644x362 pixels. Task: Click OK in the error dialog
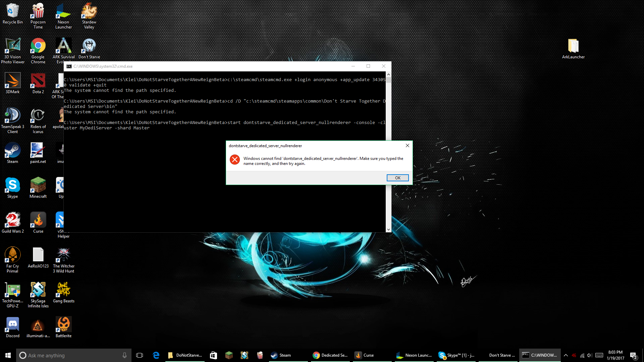(x=397, y=178)
